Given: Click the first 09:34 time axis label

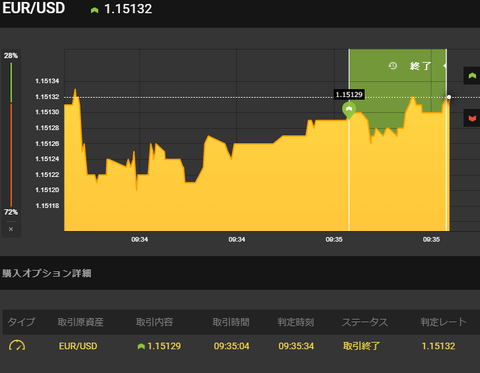Looking at the screenshot, I should click(139, 239).
